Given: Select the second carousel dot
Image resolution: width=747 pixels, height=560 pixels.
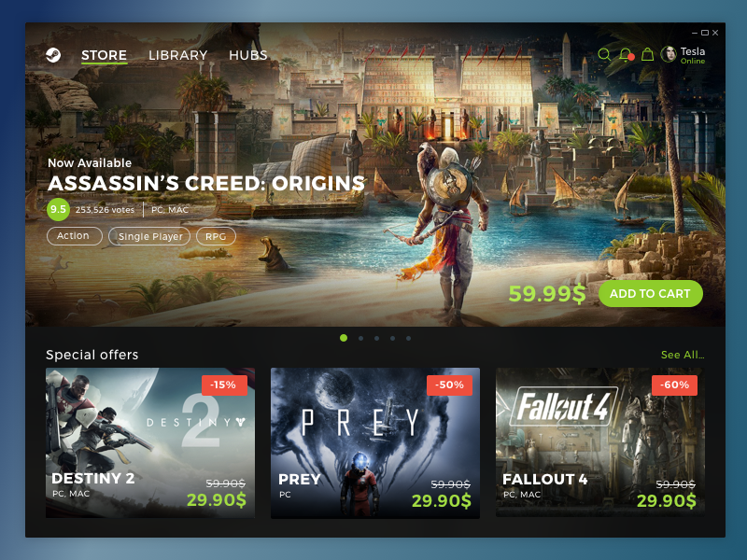Looking at the screenshot, I should pyautogui.click(x=360, y=339).
